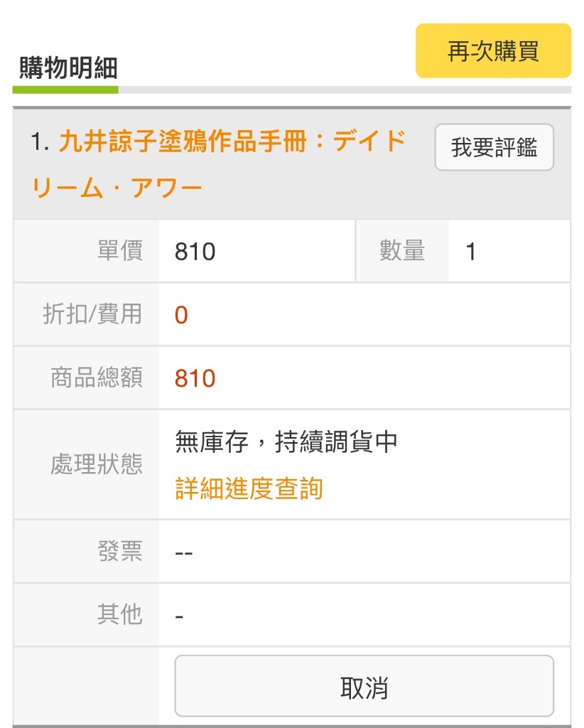Open the 詳細進度查詢 link

[x=249, y=488]
